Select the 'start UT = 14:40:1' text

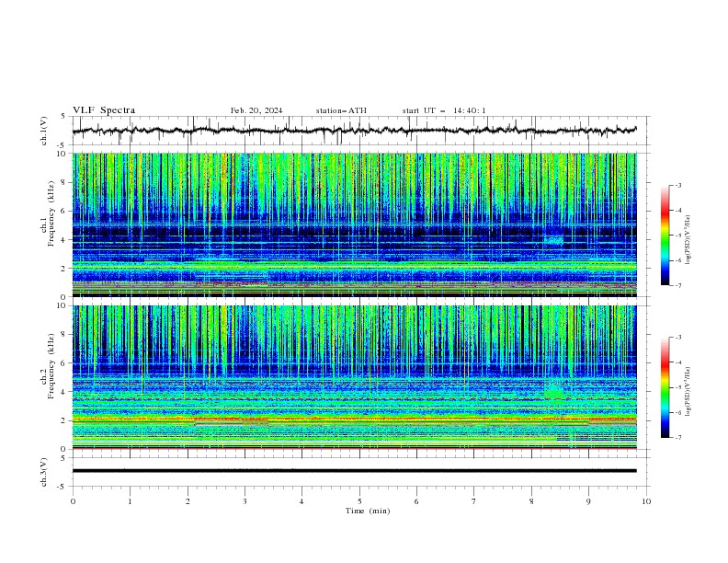444,110
